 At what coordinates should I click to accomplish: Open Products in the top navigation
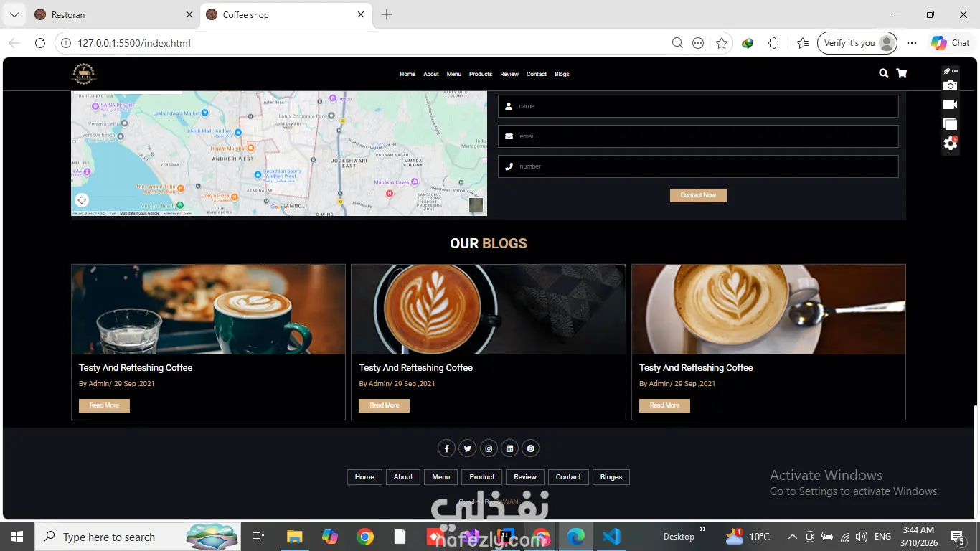point(481,74)
